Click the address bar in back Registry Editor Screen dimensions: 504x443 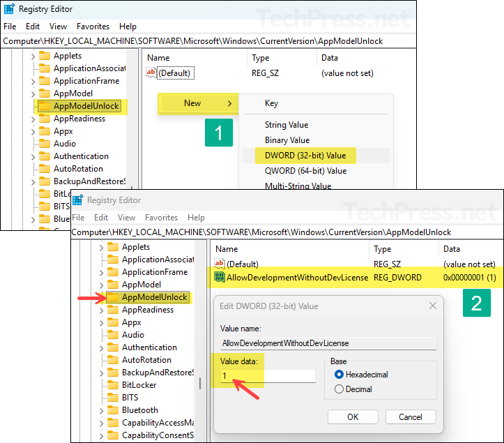point(208,41)
